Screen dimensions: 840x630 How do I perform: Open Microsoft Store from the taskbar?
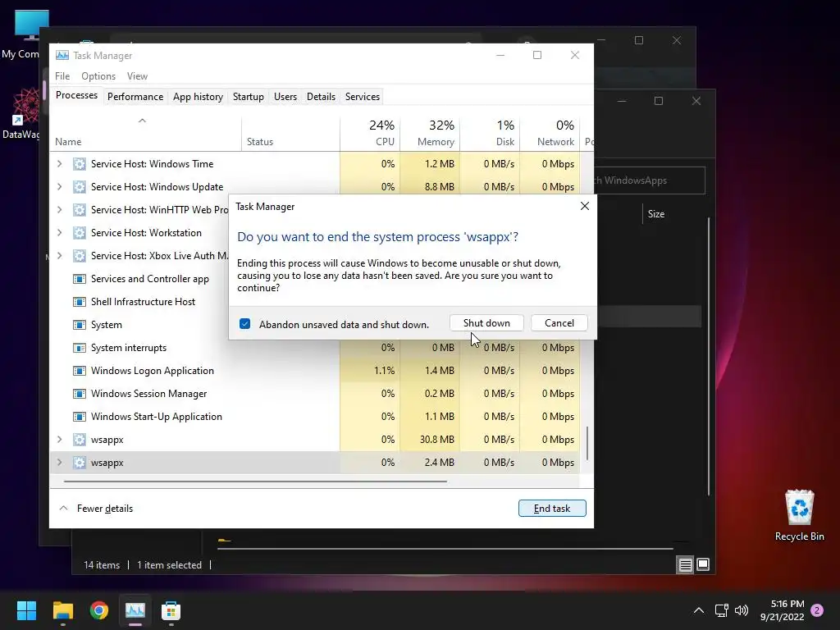[171, 610]
